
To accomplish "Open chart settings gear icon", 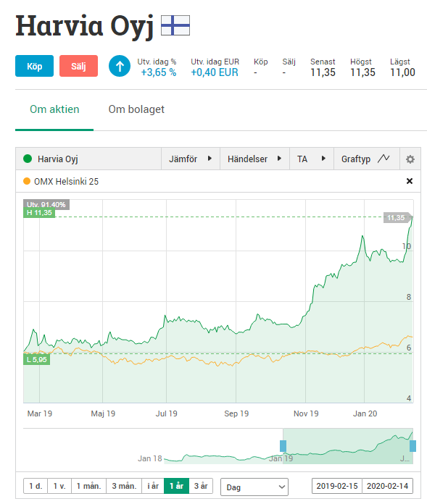I will [x=410, y=159].
